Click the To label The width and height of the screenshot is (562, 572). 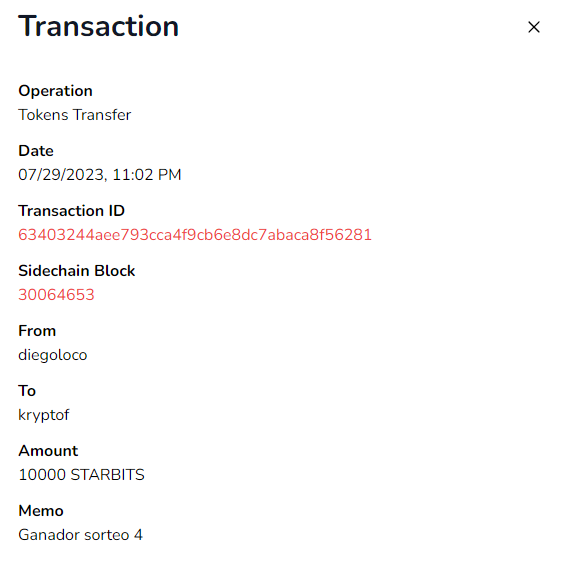click(x=27, y=391)
